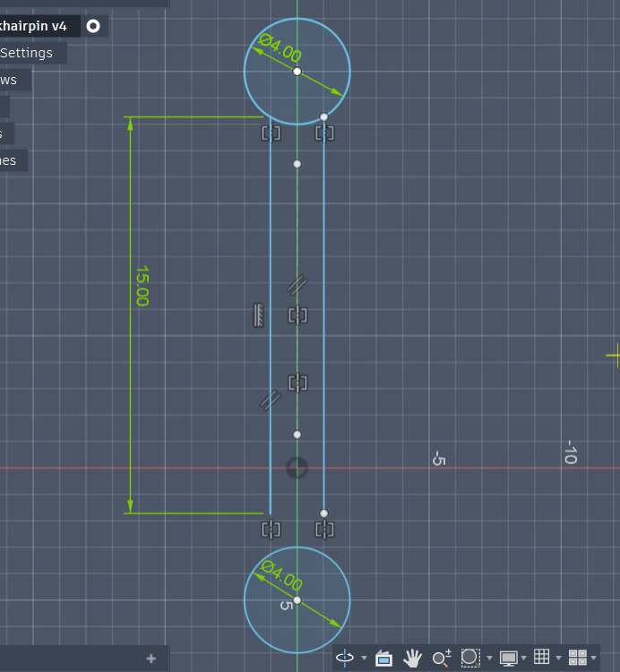The image size is (620, 672).
Task: Click the Zoom Window icon
Action: [470, 658]
